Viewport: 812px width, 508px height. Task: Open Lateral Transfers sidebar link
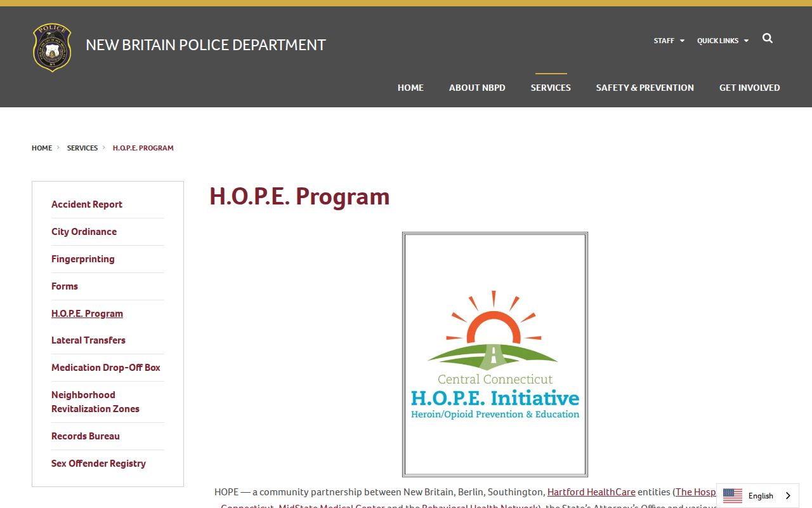tap(88, 340)
